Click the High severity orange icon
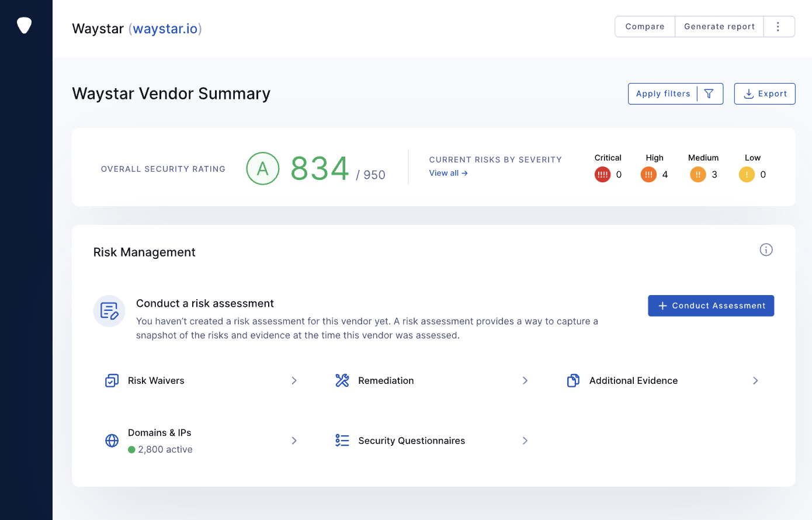812x520 pixels. pos(648,174)
